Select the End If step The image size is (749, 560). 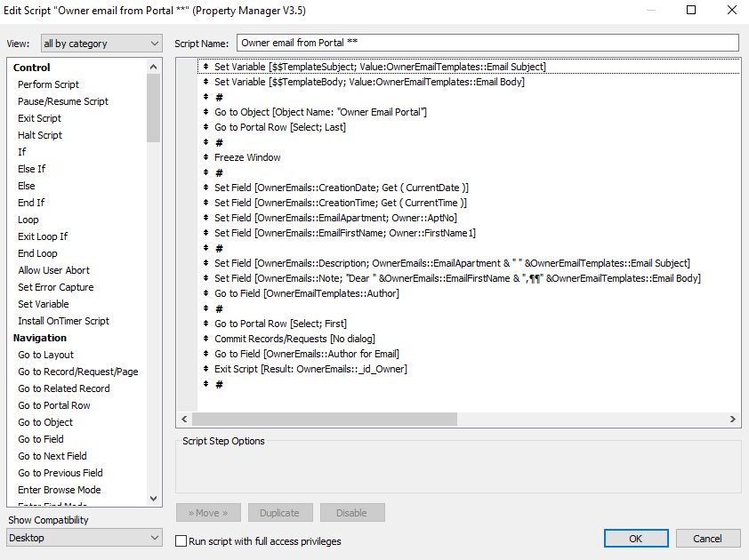[31, 203]
